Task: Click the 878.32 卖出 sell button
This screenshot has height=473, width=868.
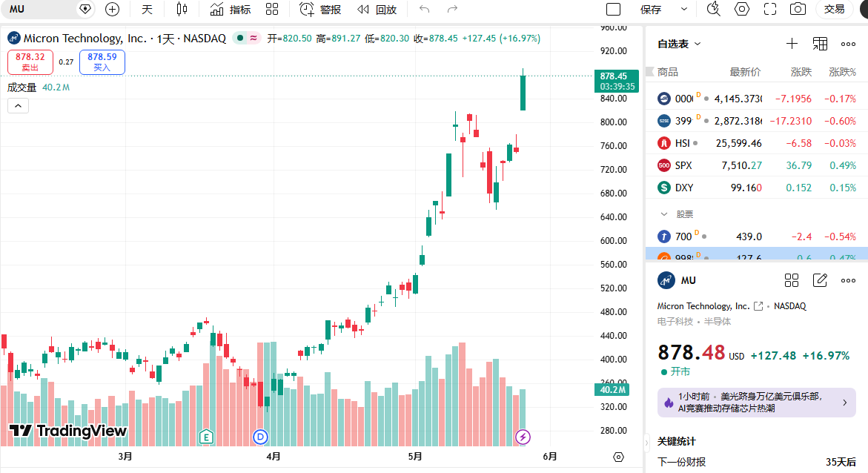Action: (x=30, y=62)
